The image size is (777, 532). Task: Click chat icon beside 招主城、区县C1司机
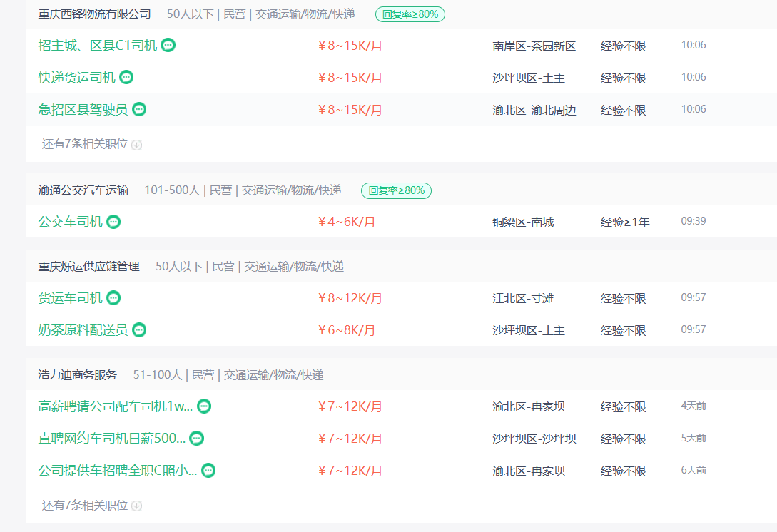pos(168,45)
